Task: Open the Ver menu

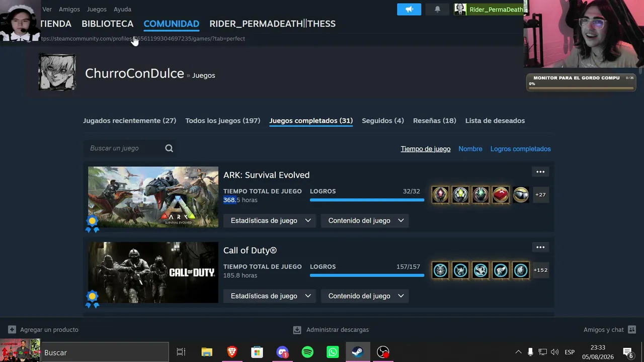Action: point(47,9)
